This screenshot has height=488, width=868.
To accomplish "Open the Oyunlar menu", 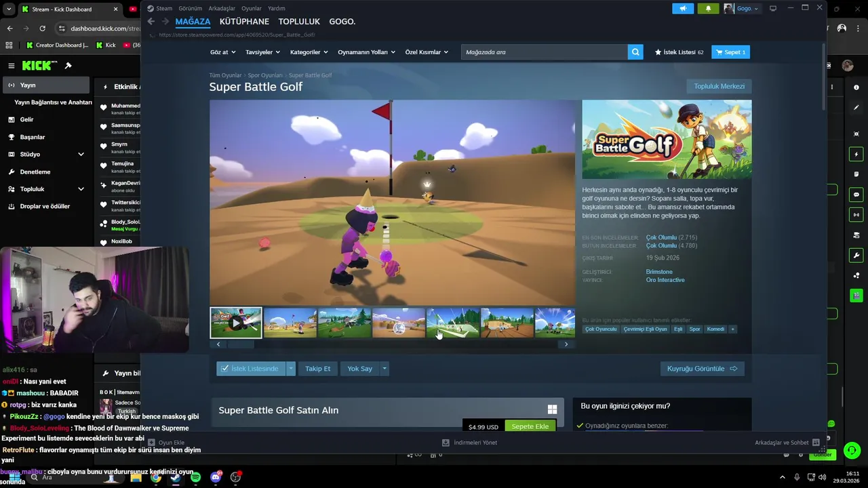I will 252,8.
